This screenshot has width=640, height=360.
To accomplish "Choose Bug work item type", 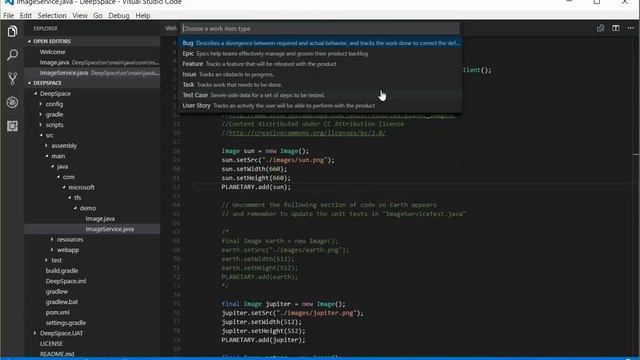I will pos(320,43).
